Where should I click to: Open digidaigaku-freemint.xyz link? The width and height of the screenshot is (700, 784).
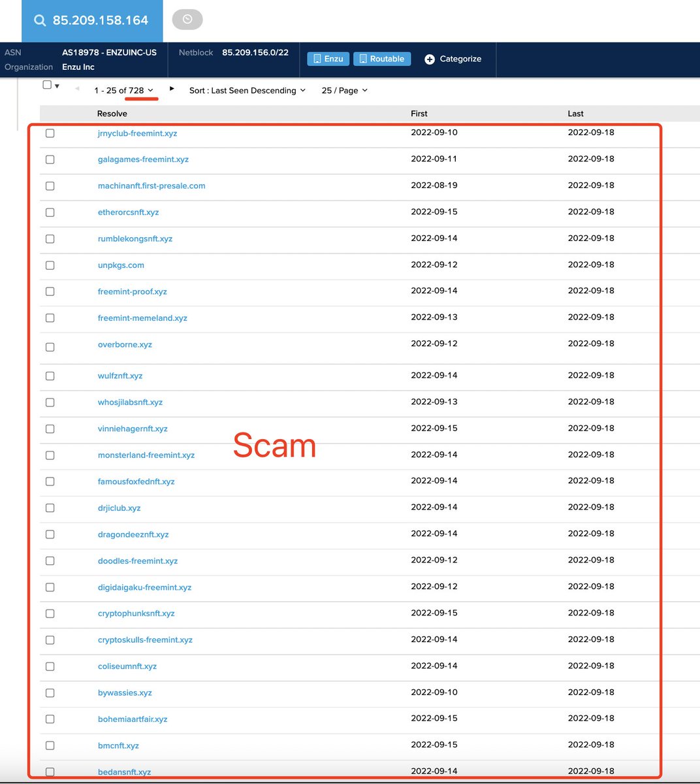(x=144, y=587)
